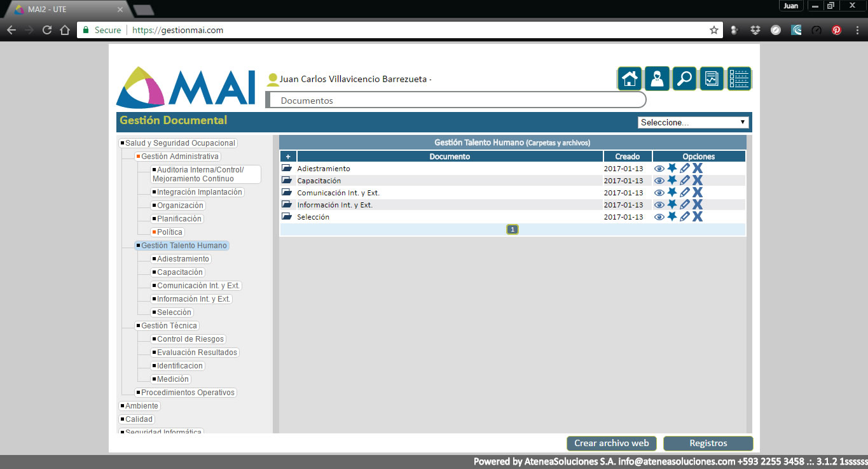Delete Información Int. y Ext. with X icon

[698, 205]
